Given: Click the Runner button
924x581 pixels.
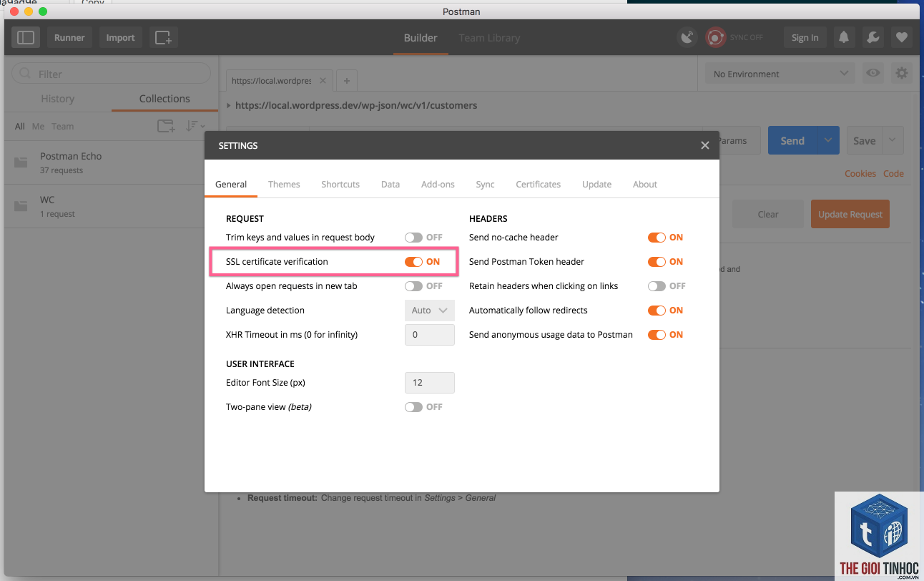Looking at the screenshot, I should [x=69, y=37].
